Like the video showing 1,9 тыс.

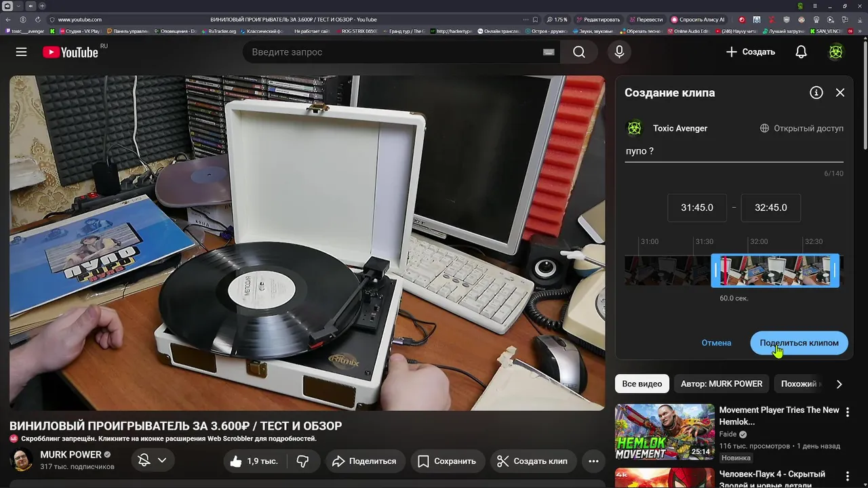[254, 461]
